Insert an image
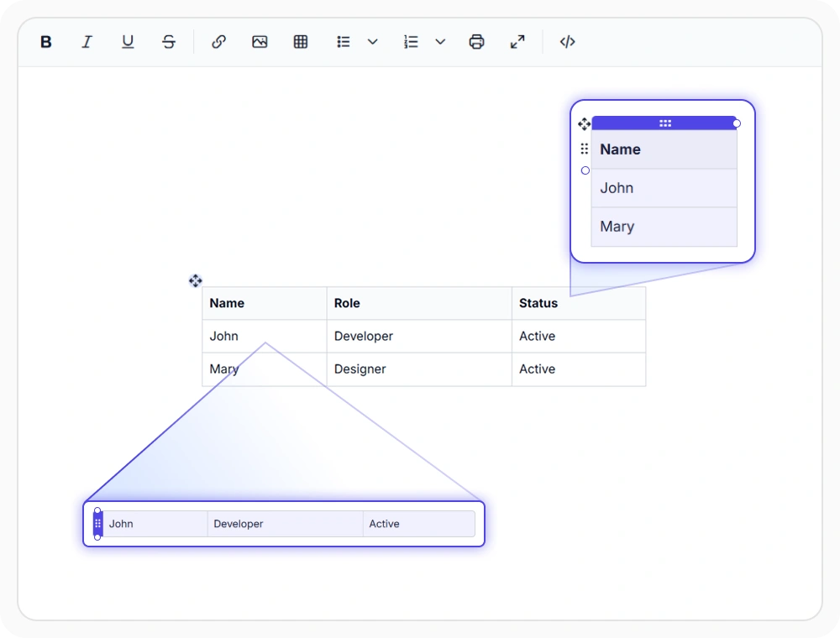Viewport: 840px width, 638px height. coord(260,42)
